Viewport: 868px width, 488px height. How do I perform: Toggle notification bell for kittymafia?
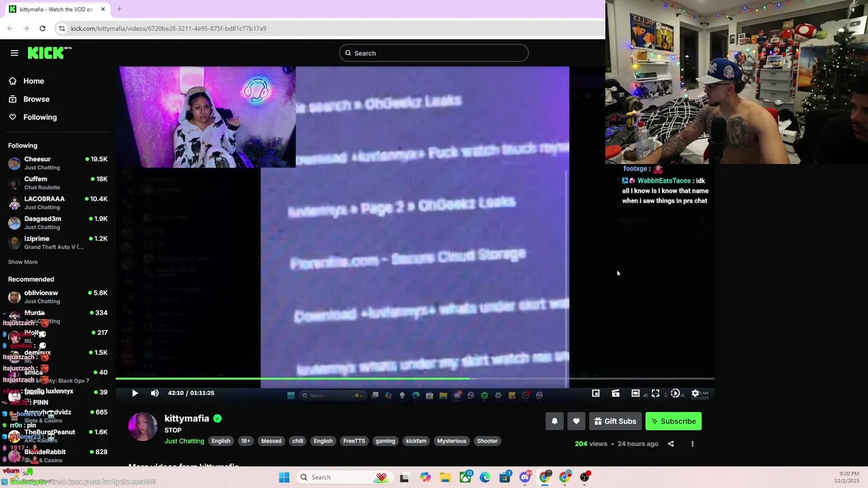click(x=555, y=422)
